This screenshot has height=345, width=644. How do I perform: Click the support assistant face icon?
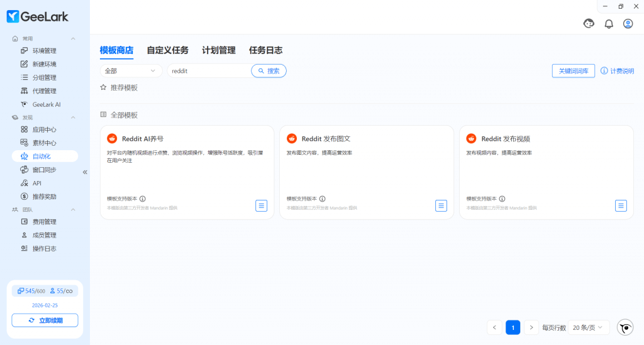click(589, 24)
